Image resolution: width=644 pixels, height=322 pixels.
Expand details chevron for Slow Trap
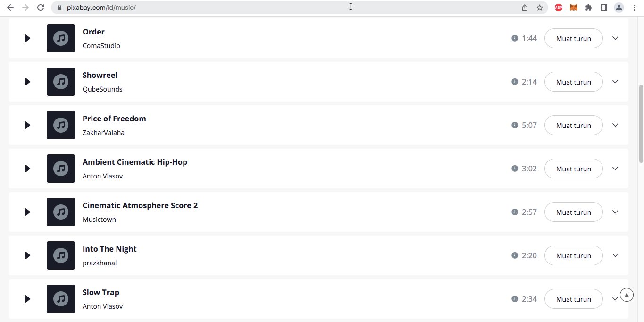coord(615,299)
